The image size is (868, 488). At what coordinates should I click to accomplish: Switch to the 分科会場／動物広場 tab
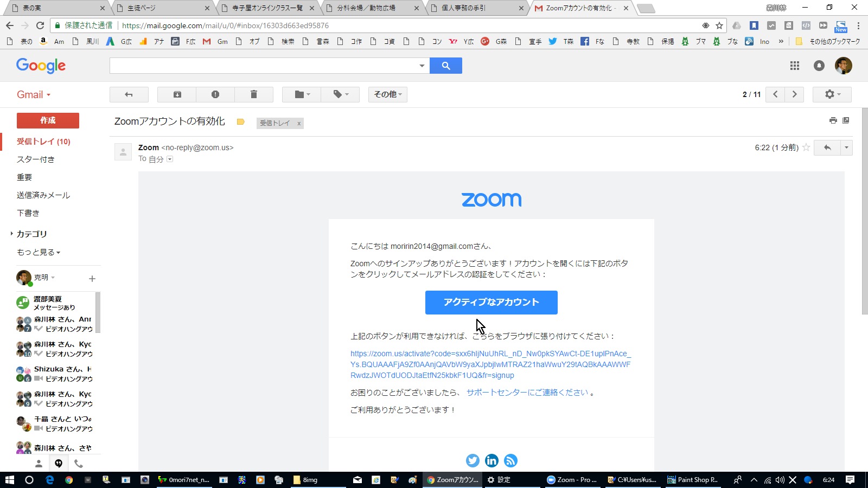372,8
